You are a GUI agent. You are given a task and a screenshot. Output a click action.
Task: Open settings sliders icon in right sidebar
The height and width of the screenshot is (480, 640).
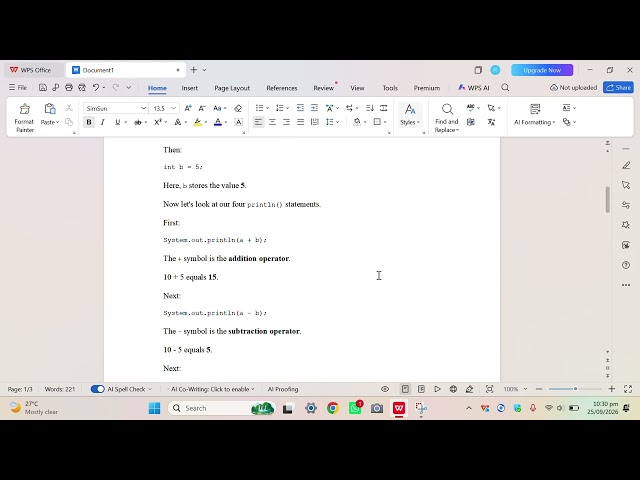tap(626, 205)
